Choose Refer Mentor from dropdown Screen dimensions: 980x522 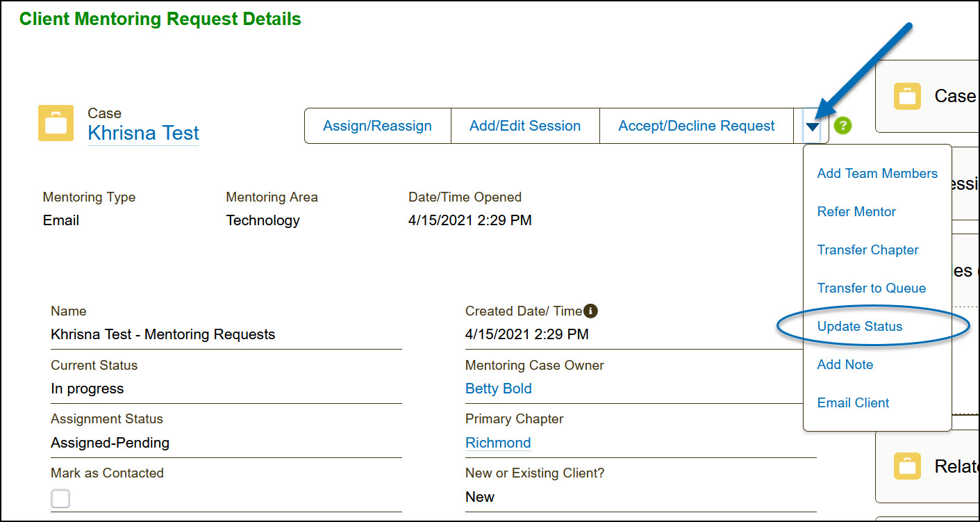(856, 212)
